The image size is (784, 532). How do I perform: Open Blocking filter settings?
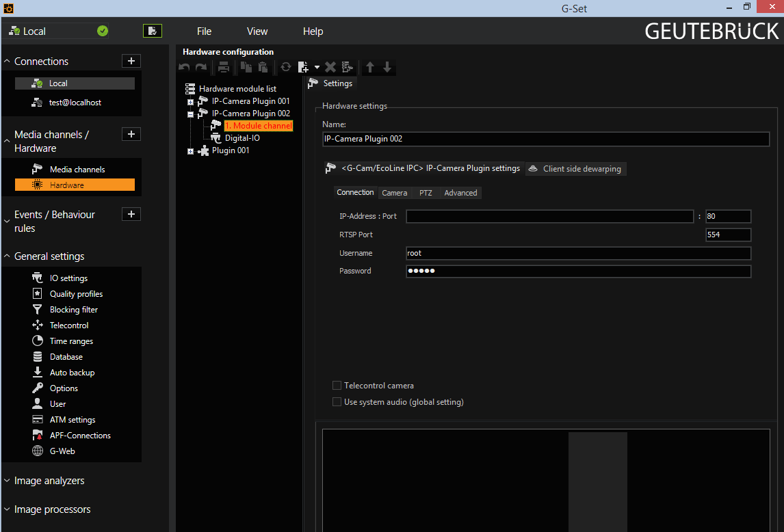coord(73,310)
